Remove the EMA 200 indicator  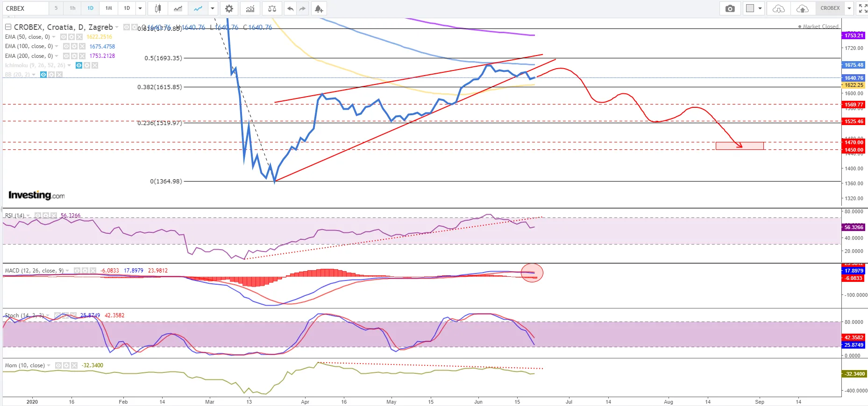(x=82, y=56)
